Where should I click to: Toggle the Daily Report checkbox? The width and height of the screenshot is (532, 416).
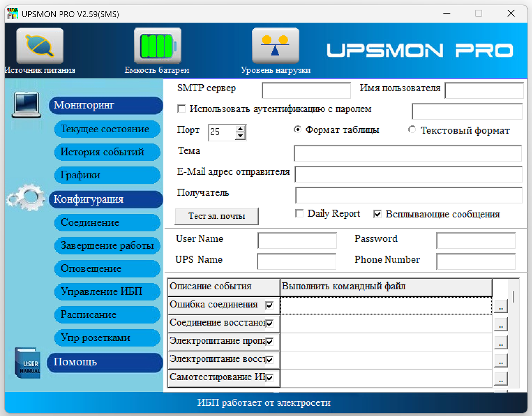(x=299, y=213)
